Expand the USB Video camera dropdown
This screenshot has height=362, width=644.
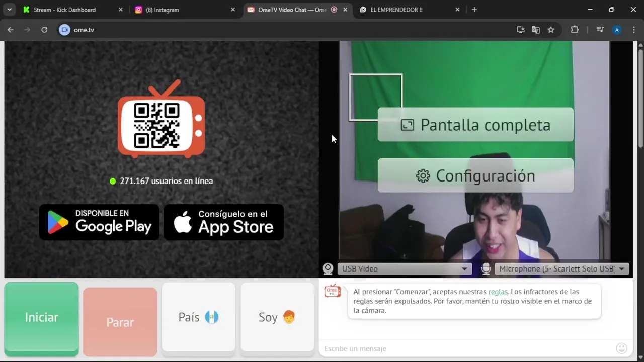[x=405, y=269]
